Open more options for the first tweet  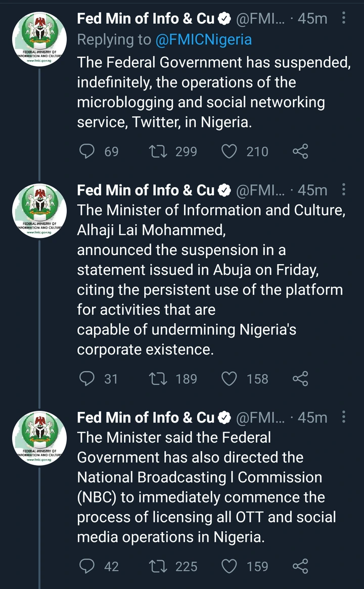[343, 18]
